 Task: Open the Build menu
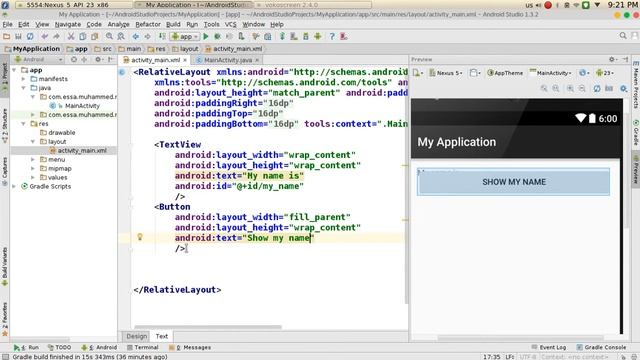click(x=173, y=24)
